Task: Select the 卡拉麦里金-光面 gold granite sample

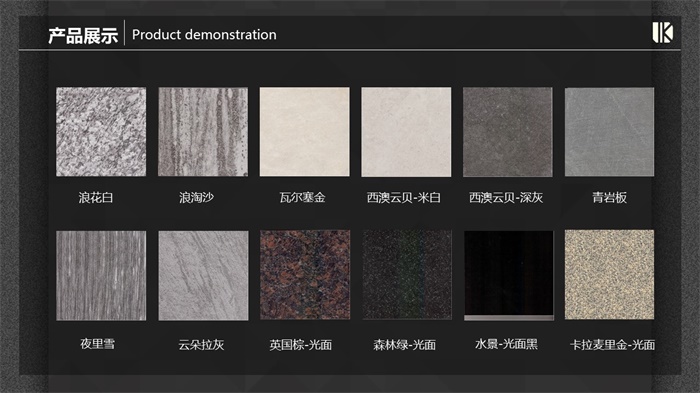Action: (609, 275)
